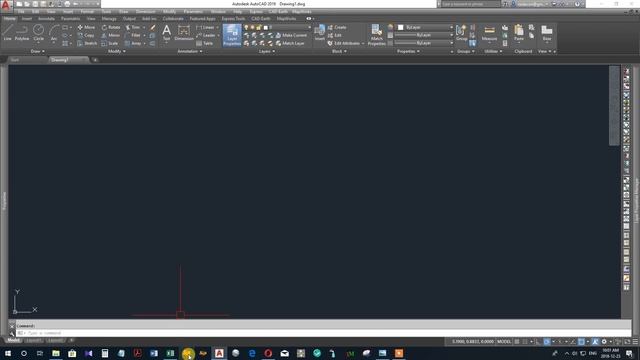Click the Trim tool
Viewport: 640px width, 360px height.
pos(132,27)
